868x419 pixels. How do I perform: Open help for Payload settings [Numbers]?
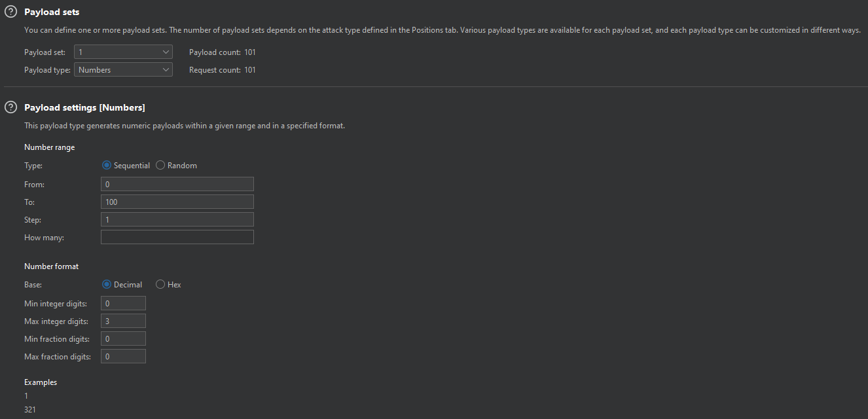[10, 107]
